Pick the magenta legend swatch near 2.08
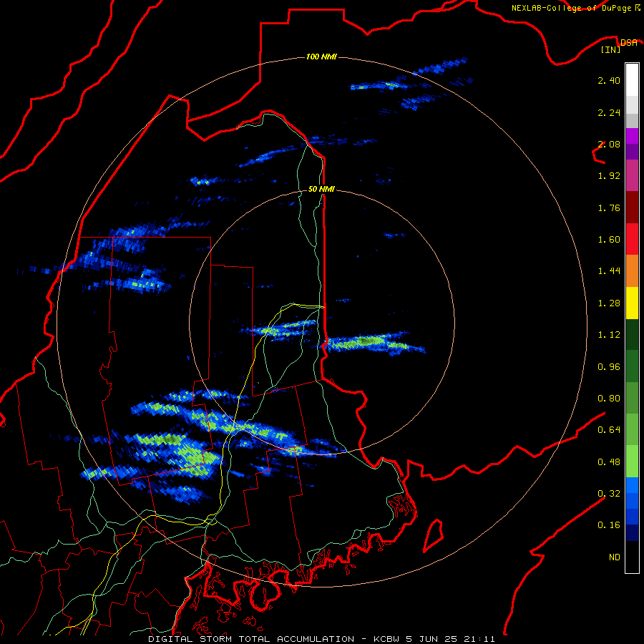 pyautogui.click(x=632, y=136)
